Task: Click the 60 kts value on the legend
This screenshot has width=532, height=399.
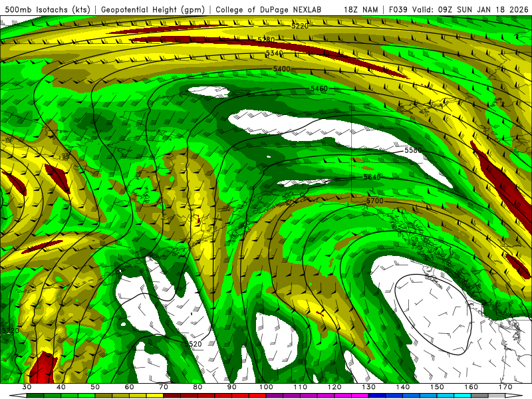Action: [x=129, y=387]
